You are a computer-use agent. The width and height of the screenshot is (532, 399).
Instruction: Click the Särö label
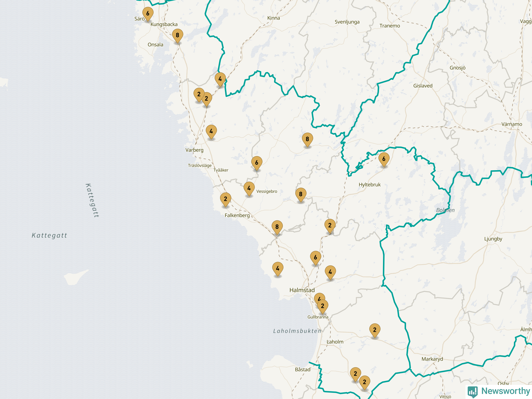pos(139,19)
